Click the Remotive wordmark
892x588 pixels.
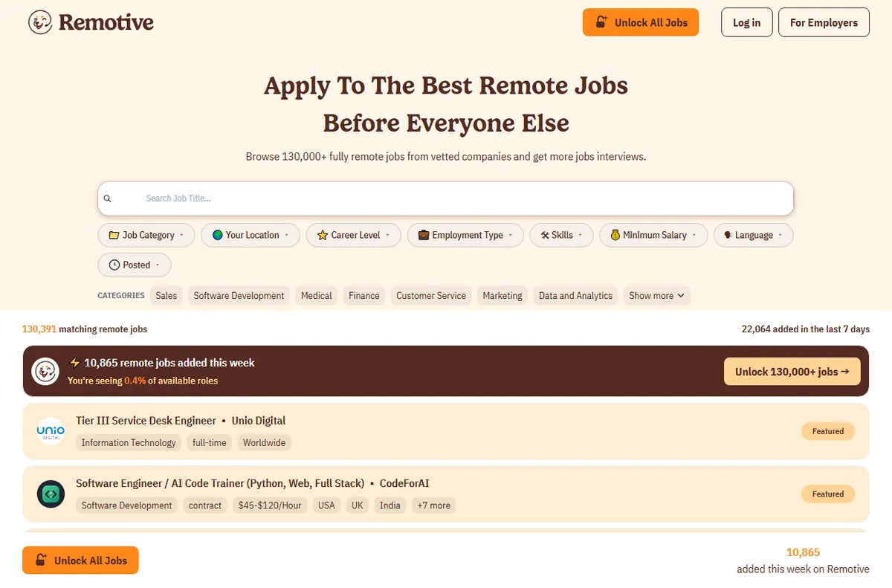(106, 22)
